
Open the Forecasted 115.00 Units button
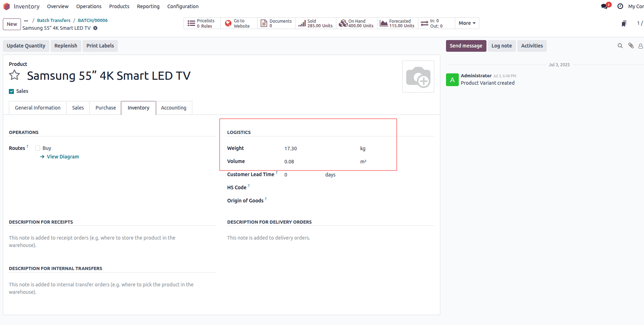click(397, 23)
